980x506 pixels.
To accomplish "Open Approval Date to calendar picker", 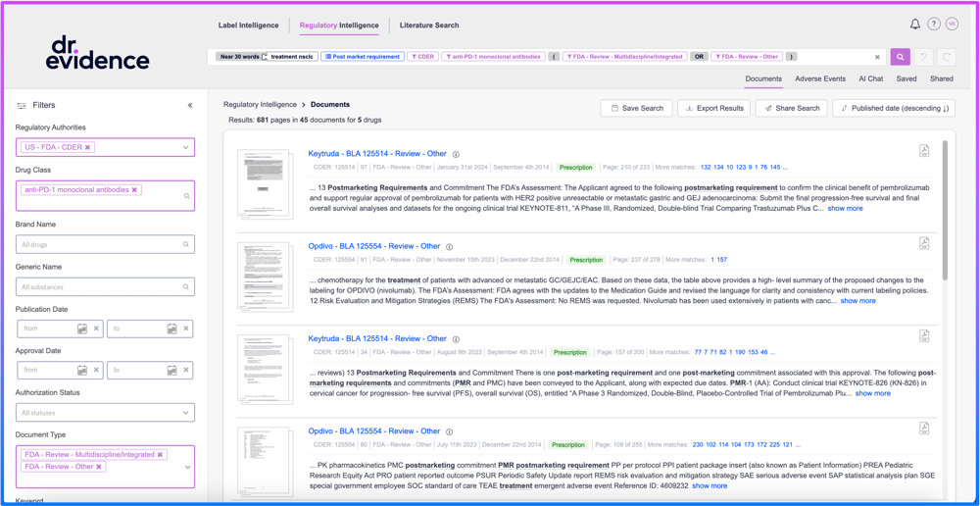I will pyautogui.click(x=171, y=371).
